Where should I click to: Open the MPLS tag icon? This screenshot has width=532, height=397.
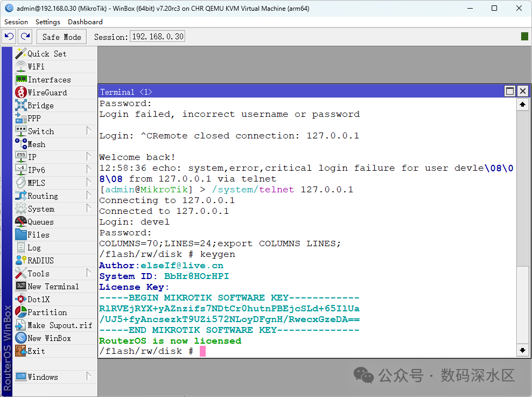(x=20, y=183)
